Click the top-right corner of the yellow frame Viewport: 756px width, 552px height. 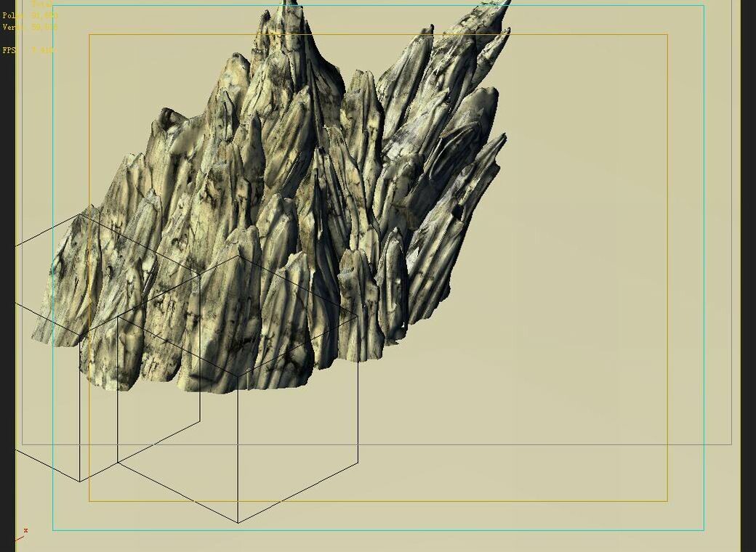[667, 33]
